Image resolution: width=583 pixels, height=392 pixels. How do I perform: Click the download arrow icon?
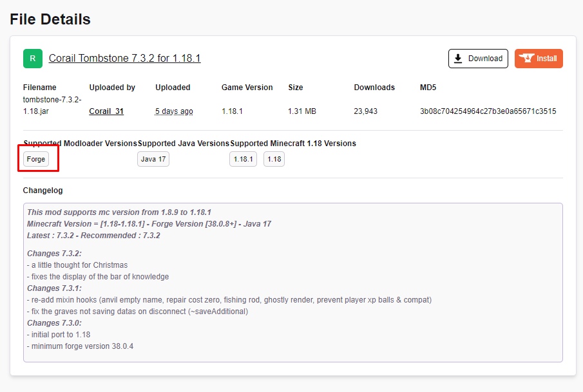[x=458, y=59]
